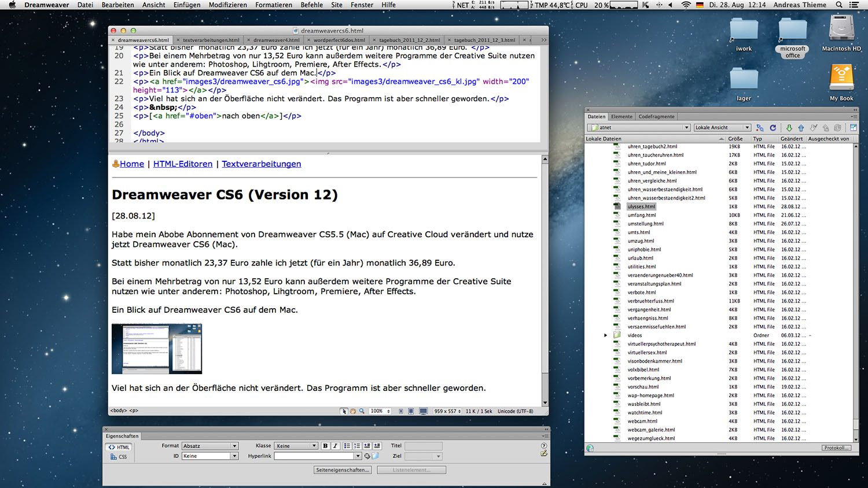Select the iwork folder on desktop

[x=744, y=35]
